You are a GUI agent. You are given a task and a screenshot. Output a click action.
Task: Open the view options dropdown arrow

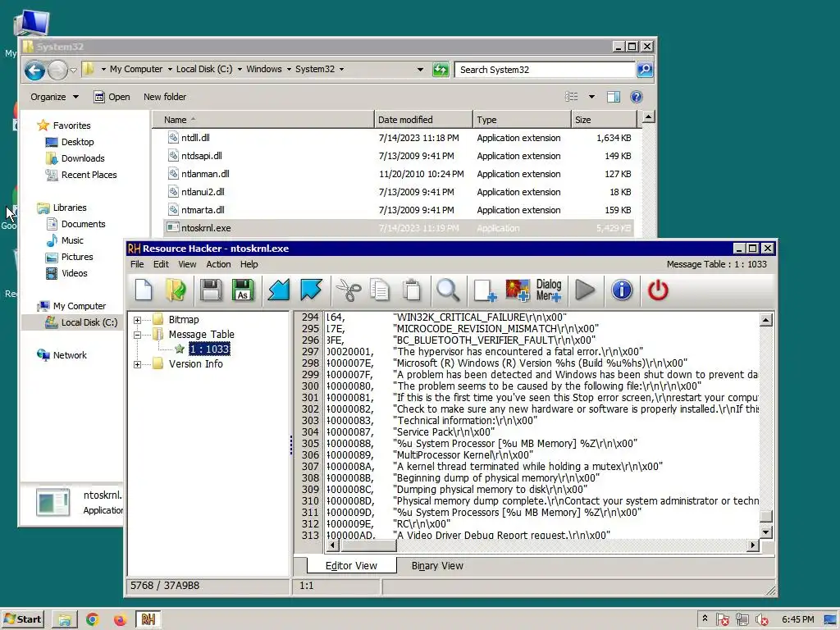[x=591, y=97]
